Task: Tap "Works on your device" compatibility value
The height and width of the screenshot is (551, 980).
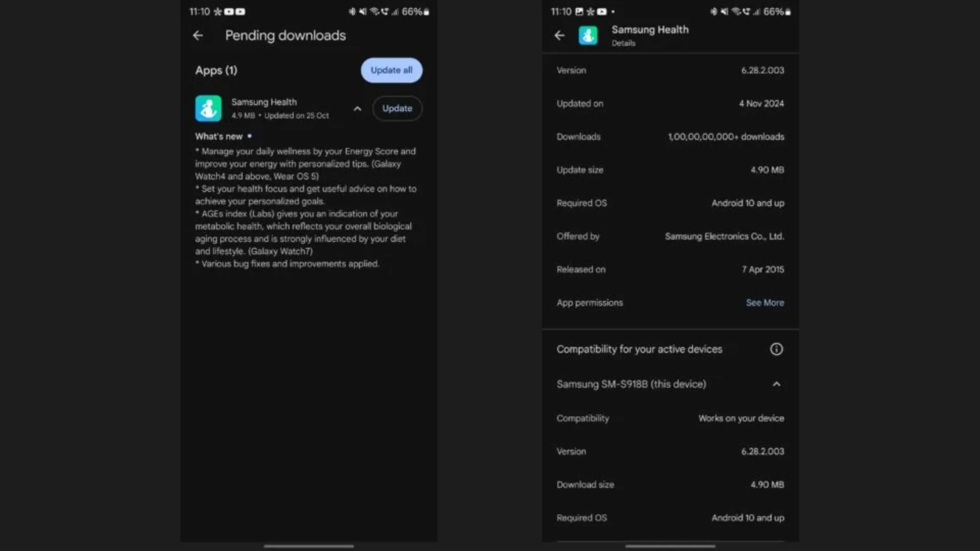Action: (x=741, y=419)
